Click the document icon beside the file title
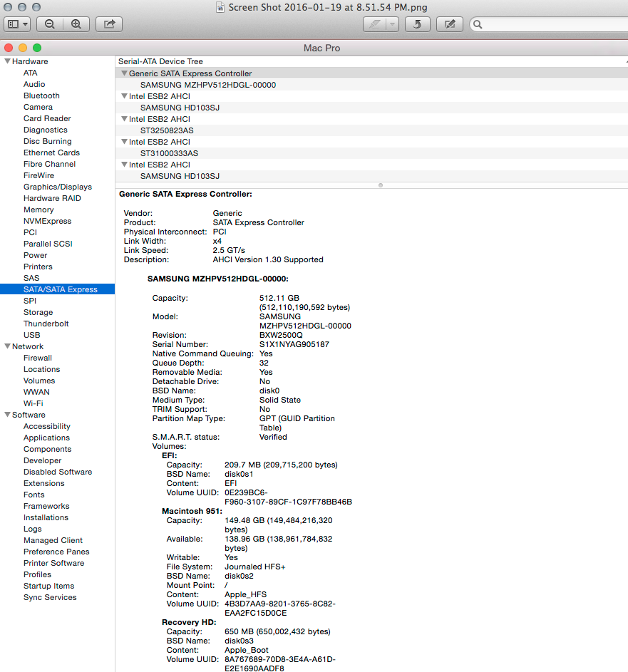 pyautogui.click(x=220, y=7)
